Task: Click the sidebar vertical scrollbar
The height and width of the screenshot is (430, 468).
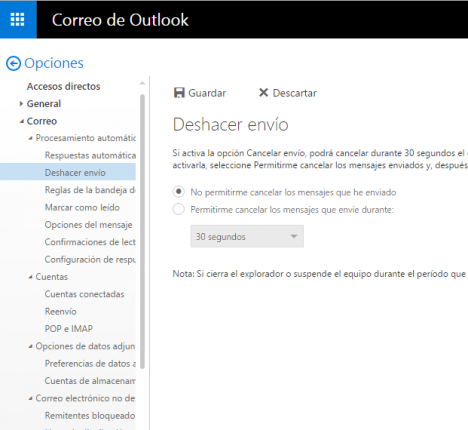Action: click(x=142, y=231)
